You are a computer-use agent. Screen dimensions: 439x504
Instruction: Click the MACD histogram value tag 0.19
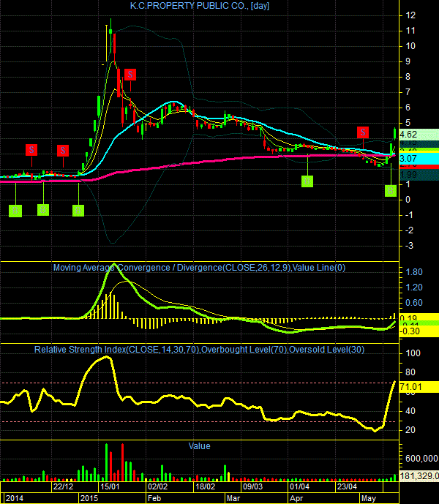tap(419, 317)
